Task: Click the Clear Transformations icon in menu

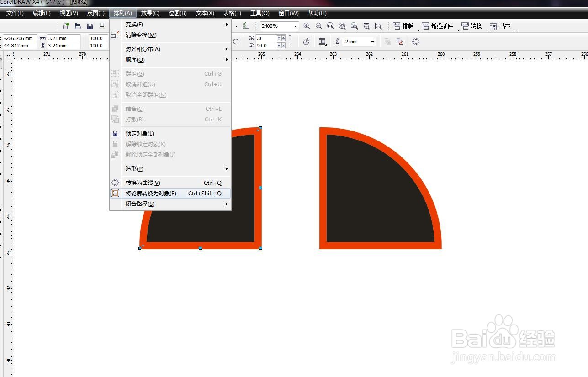Action: point(115,35)
